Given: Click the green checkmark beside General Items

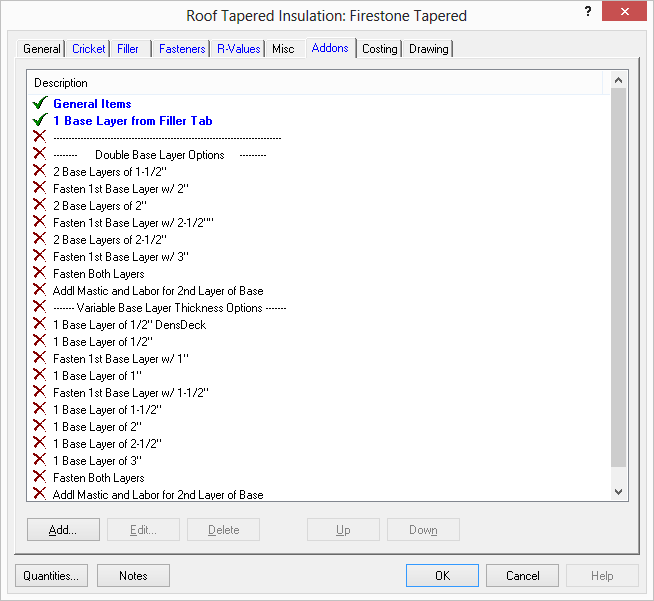Looking at the screenshot, I should pyautogui.click(x=39, y=103).
